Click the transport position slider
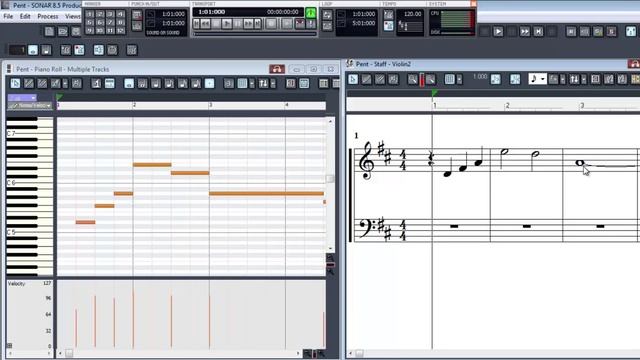Image resolution: width=640 pixels, height=360 pixels. click(x=255, y=33)
